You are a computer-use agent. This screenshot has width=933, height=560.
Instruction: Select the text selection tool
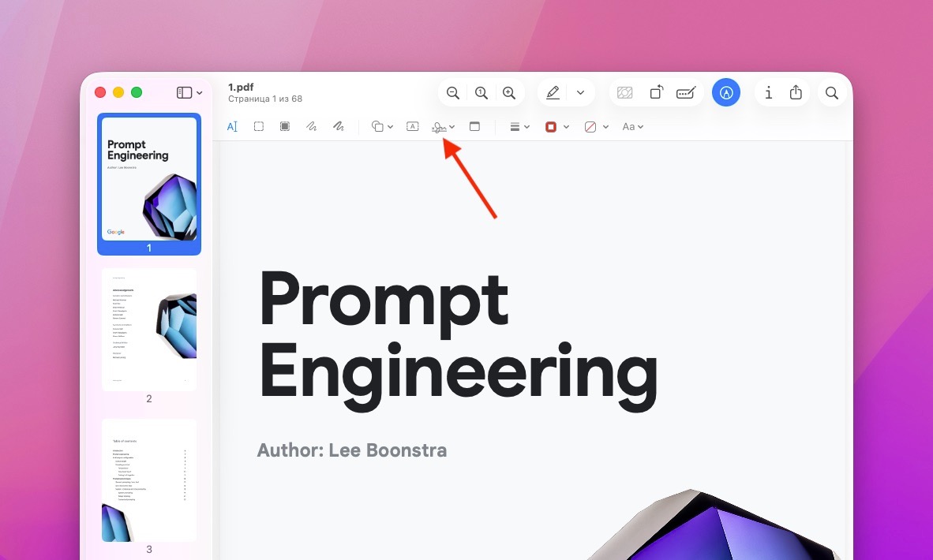[x=232, y=127]
